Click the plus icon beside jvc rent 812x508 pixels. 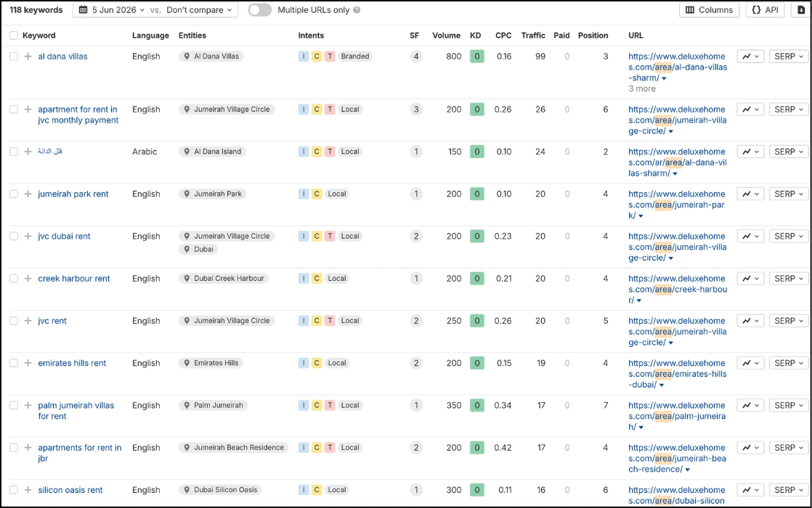pyautogui.click(x=28, y=321)
